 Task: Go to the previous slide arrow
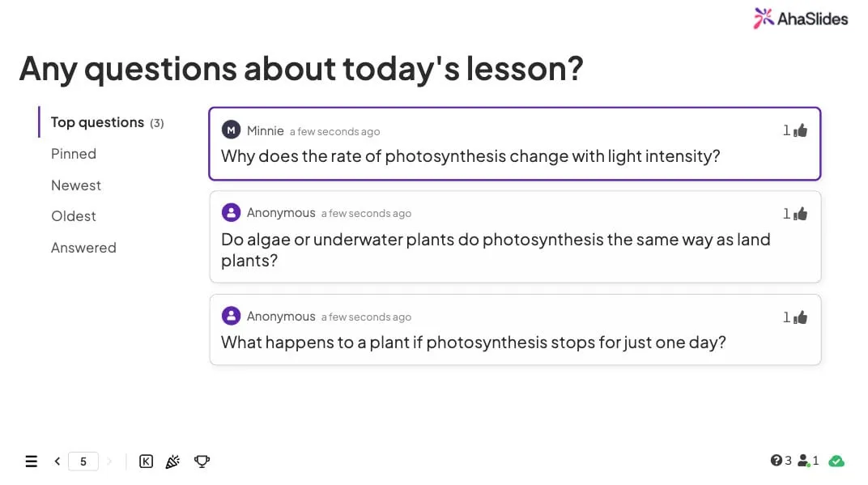coord(57,462)
